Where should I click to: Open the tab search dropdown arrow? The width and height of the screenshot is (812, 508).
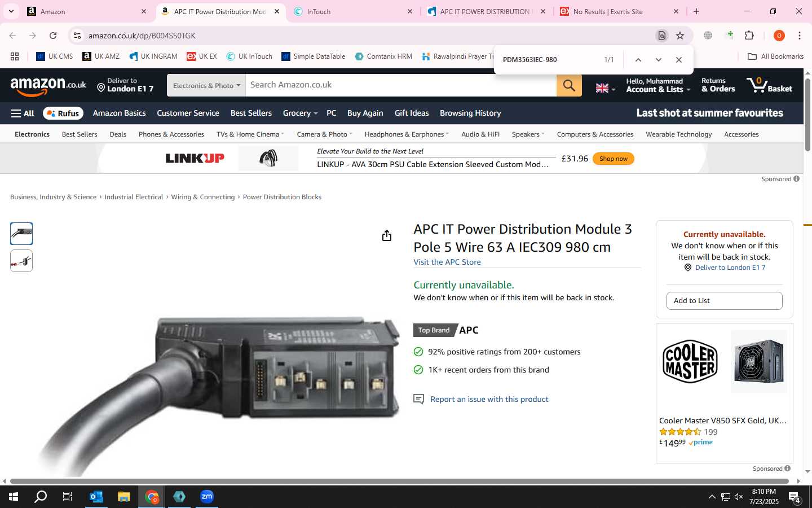pos(11,11)
